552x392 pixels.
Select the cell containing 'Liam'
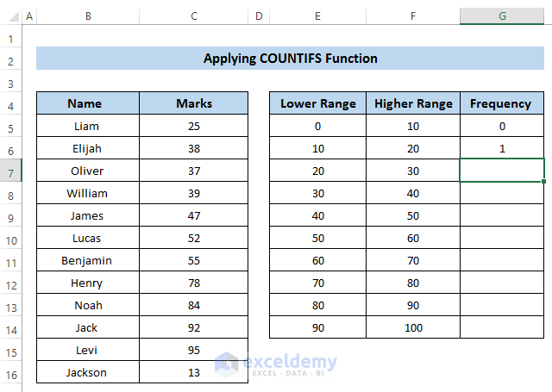click(88, 126)
